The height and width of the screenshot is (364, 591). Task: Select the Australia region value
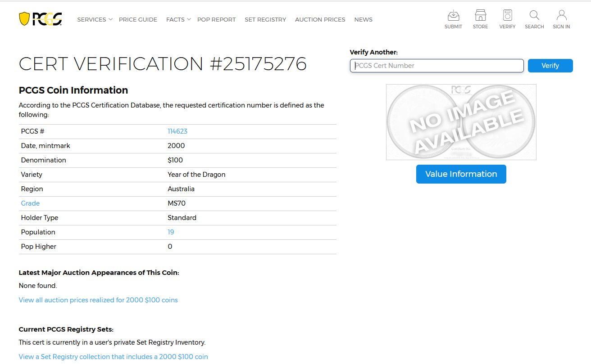pyautogui.click(x=181, y=189)
